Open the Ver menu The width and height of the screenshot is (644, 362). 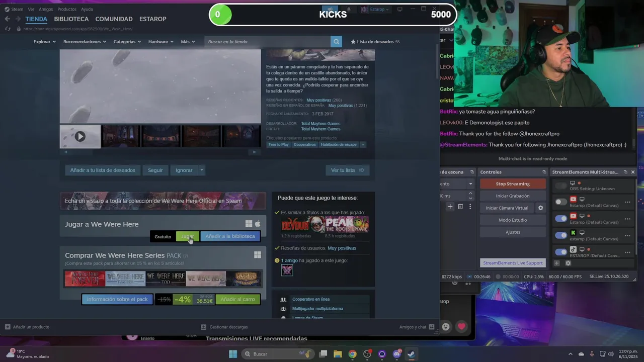(31, 9)
